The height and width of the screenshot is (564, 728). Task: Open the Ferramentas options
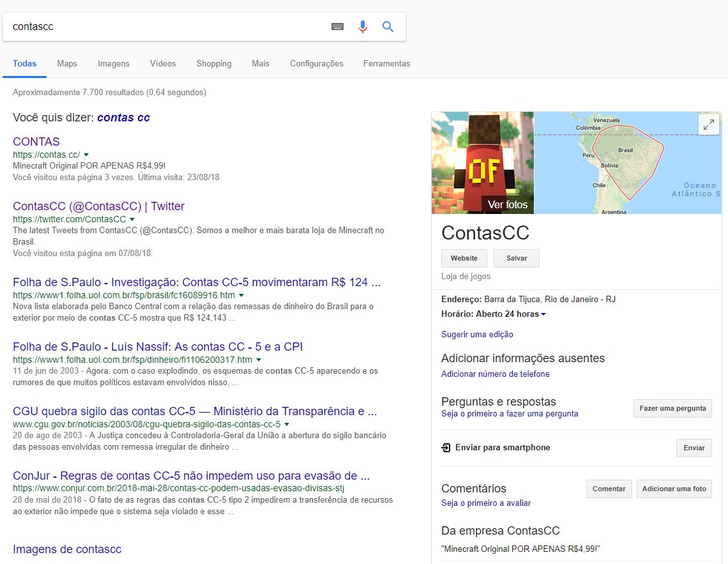(x=387, y=64)
